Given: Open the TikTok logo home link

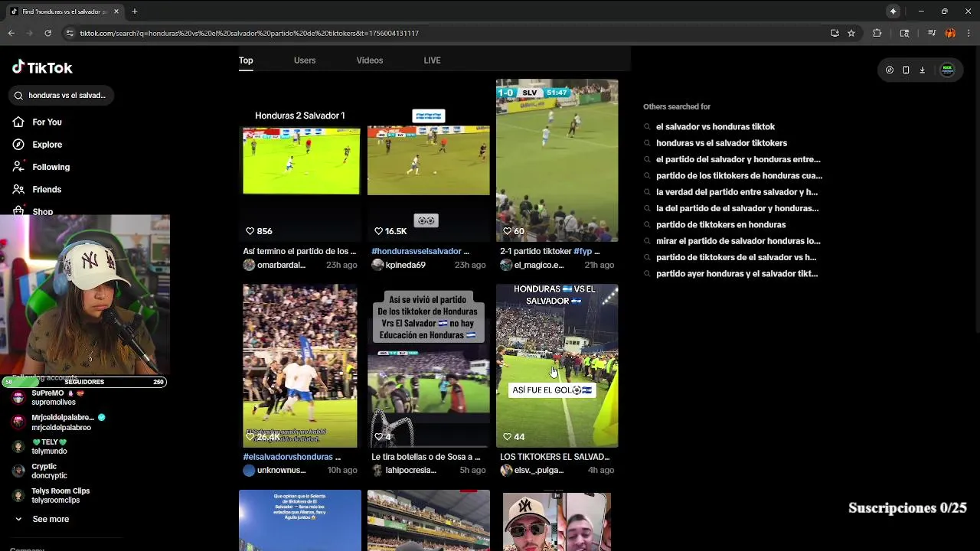Looking at the screenshot, I should [x=42, y=67].
